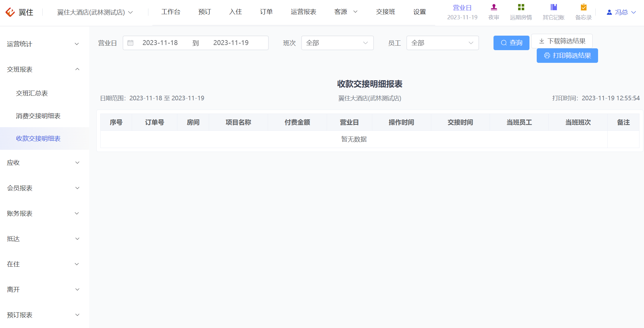Expand the 会员报表 sidebar section
644x328 pixels.
coord(44,188)
